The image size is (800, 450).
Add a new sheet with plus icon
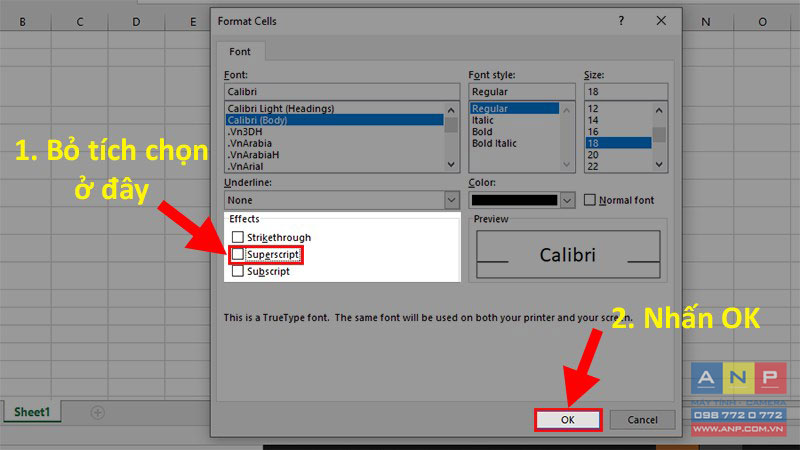click(x=97, y=412)
